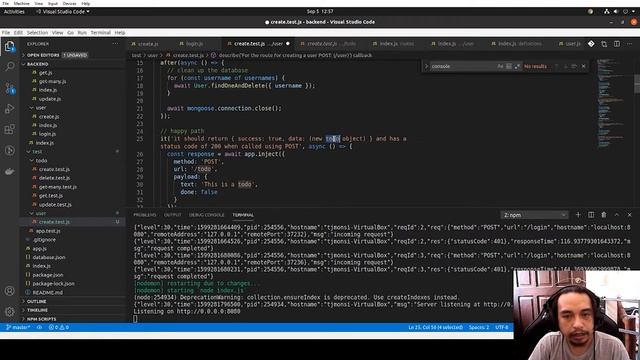Switch to the login.js editor tab
Viewport: 640px width, 360px height.
coord(192,44)
